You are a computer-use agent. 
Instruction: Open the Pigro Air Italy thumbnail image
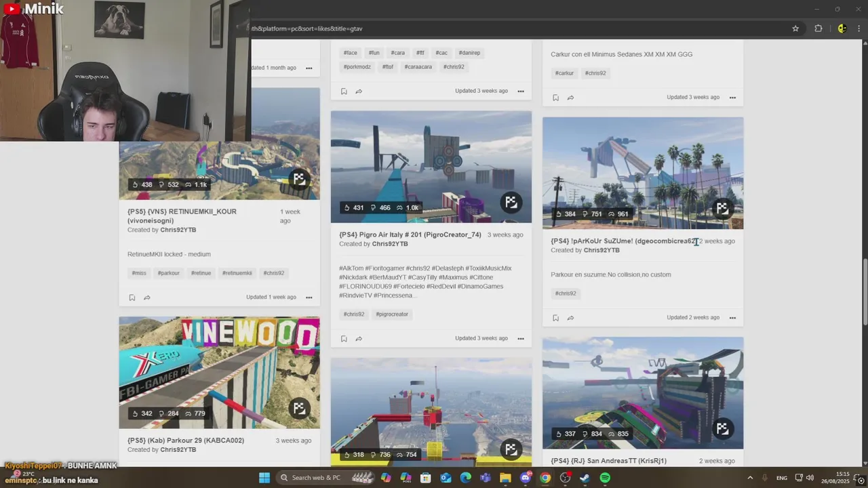[x=431, y=167]
